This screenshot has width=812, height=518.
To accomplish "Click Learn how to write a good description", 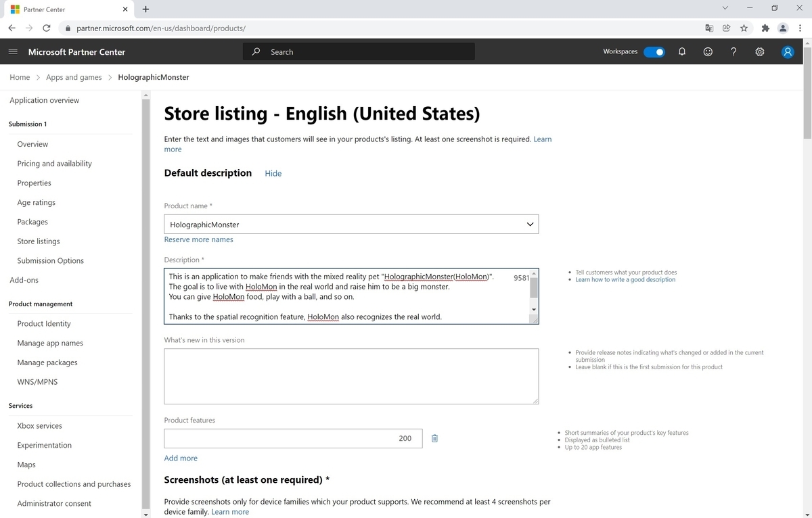I will pyautogui.click(x=625, y=279).
